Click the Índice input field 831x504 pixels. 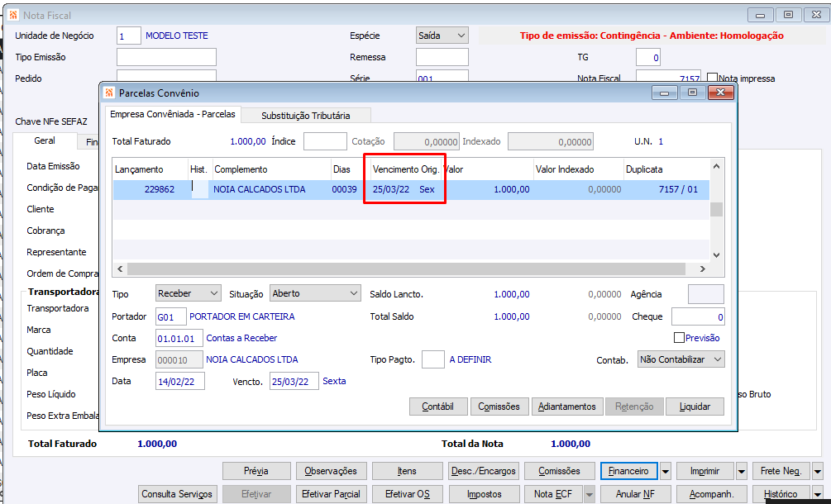(x=325, y=141)
